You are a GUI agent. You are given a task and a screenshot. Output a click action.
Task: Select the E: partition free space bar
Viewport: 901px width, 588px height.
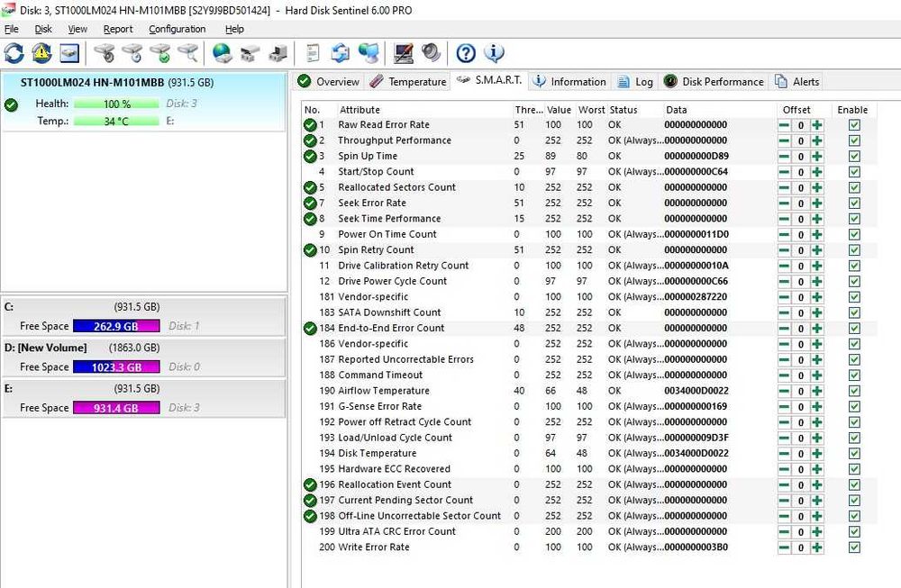(116, 408)
